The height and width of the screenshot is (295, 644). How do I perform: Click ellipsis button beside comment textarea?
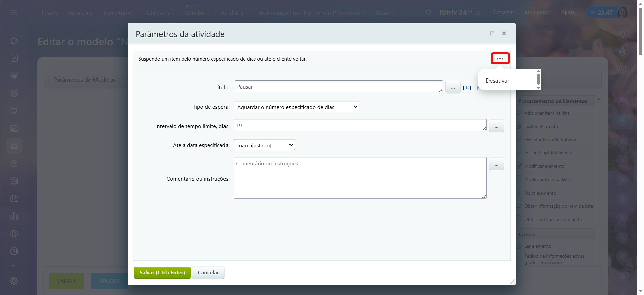[496, 164]
